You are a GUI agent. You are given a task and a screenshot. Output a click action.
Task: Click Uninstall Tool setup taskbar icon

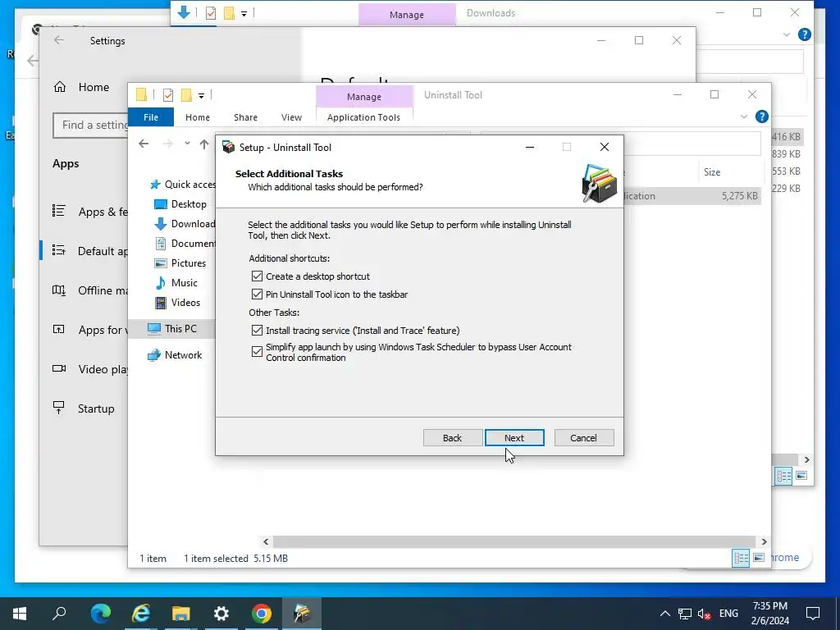302,614
